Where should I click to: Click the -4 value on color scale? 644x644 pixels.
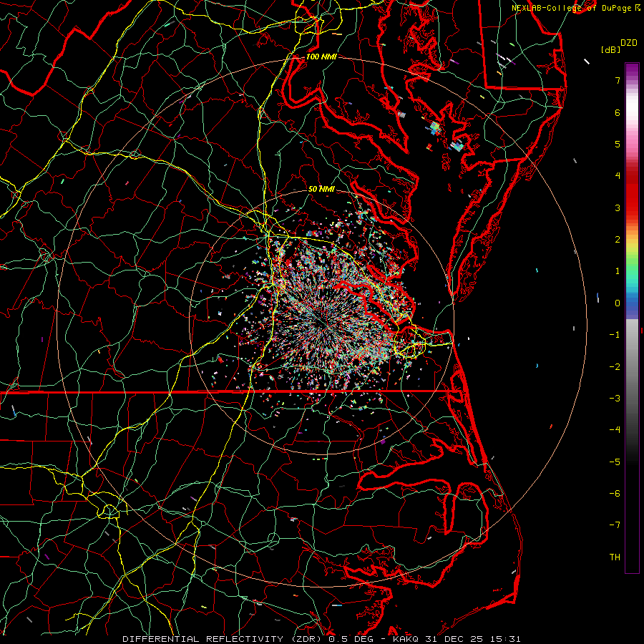click(x=615, y=430)
